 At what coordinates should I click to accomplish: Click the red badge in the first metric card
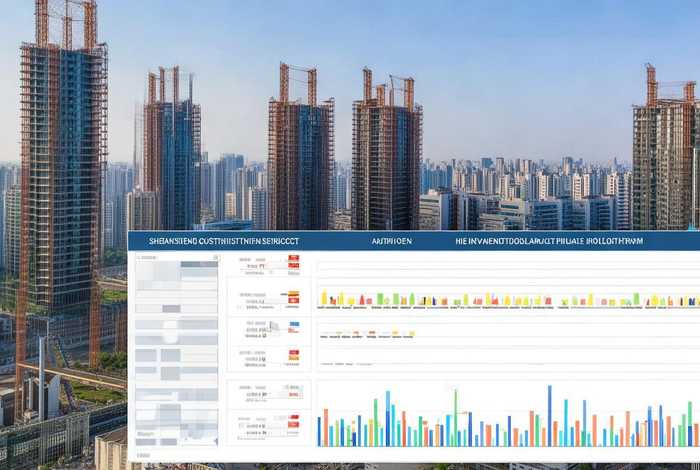pyautogui.click(x=293, y=259)
